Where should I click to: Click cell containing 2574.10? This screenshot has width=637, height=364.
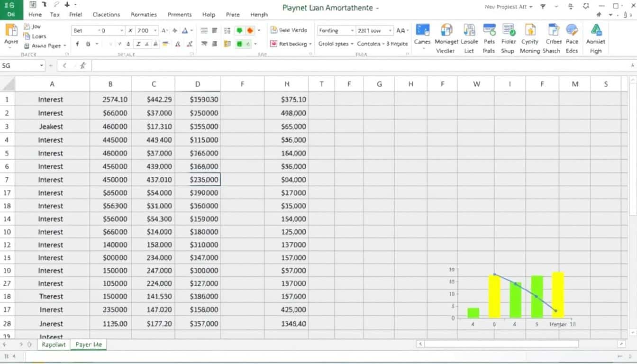(x=110, y=100)
